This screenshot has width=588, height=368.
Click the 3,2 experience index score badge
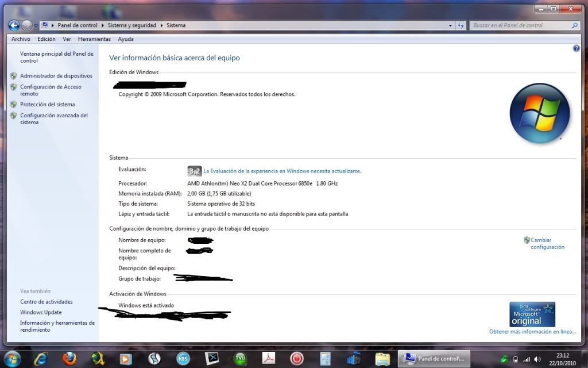pos(194,171)
